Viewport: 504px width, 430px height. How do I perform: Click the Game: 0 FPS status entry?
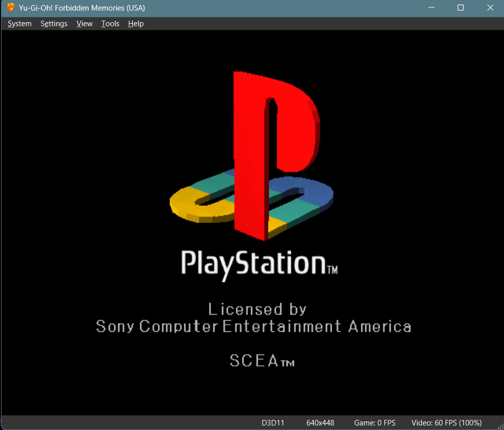(x=375, y=422)
